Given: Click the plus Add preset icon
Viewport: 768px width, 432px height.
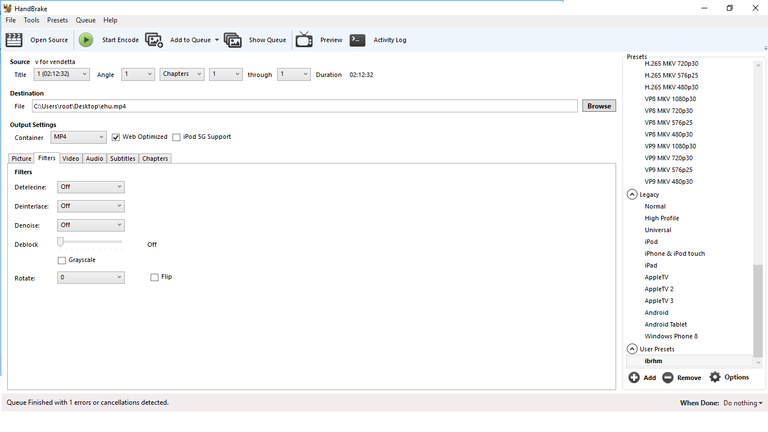Looking at the screenshot, I should coord(634,377).
